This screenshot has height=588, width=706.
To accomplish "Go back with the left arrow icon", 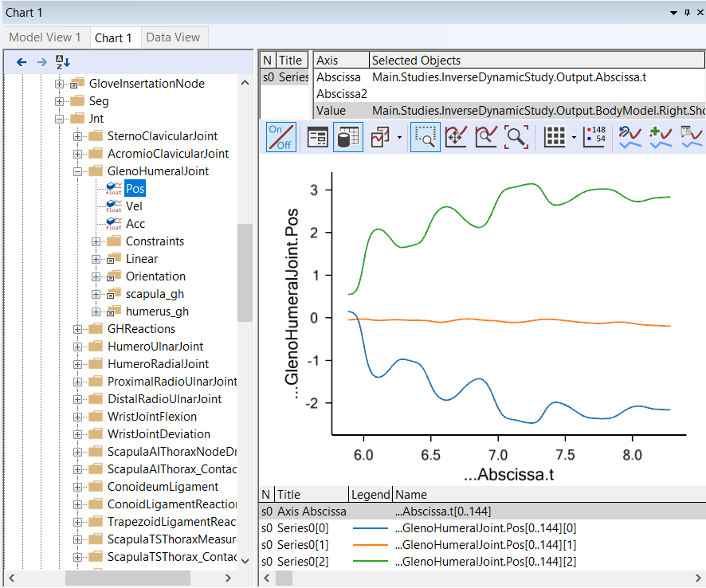I will tap(22, 62).
